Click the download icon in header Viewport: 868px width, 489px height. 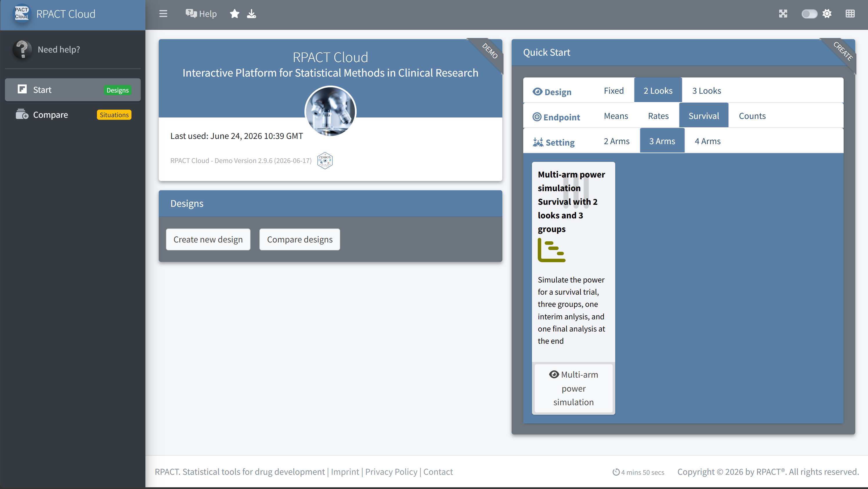[251, 14]
